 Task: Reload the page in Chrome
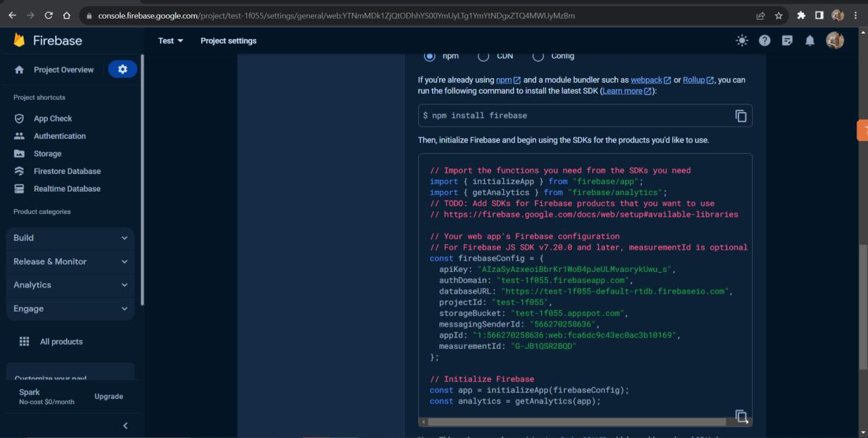tap(49, 15)
